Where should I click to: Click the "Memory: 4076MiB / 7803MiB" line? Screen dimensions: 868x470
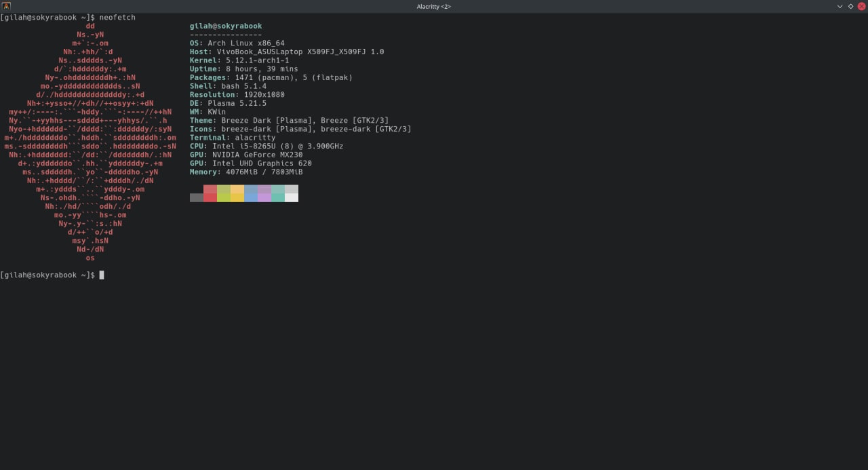point(246,172)
